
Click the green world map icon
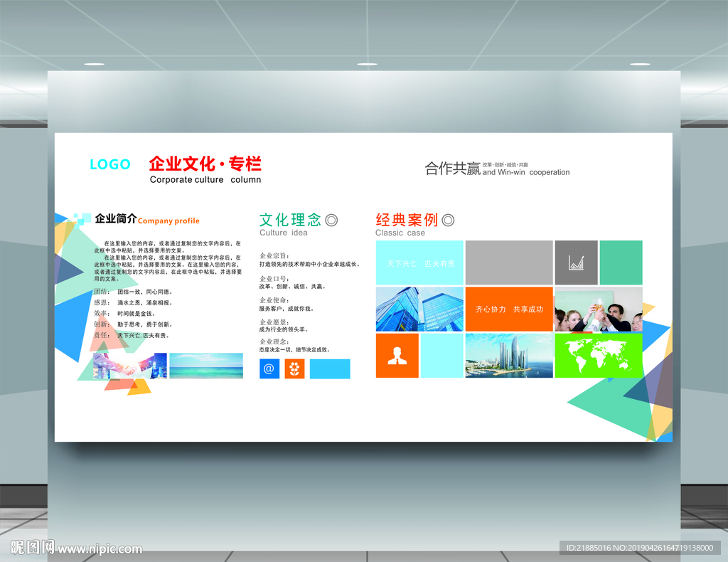[x=599, y=356]
